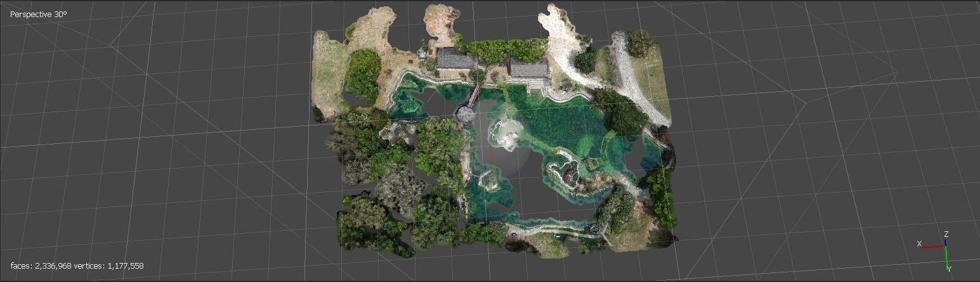Click the faces and vertices count text
The image size is (980, 282).
tap(77, 266)
